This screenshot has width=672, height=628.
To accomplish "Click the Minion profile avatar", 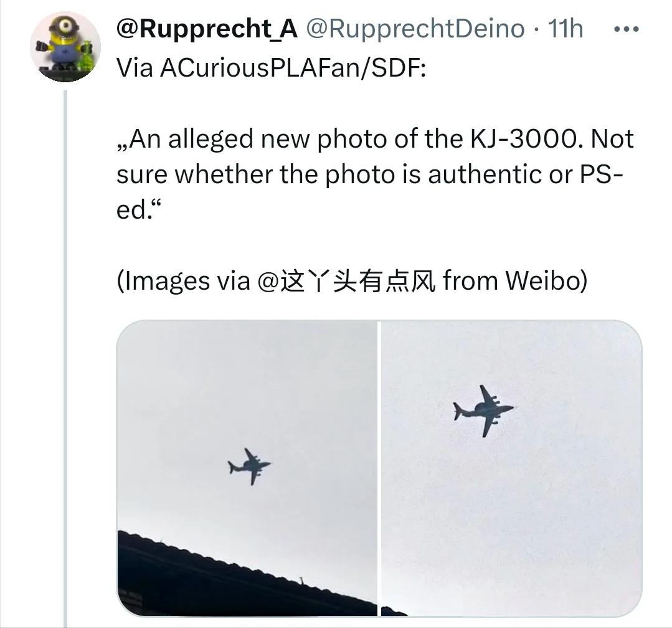I will pos(65,47).
